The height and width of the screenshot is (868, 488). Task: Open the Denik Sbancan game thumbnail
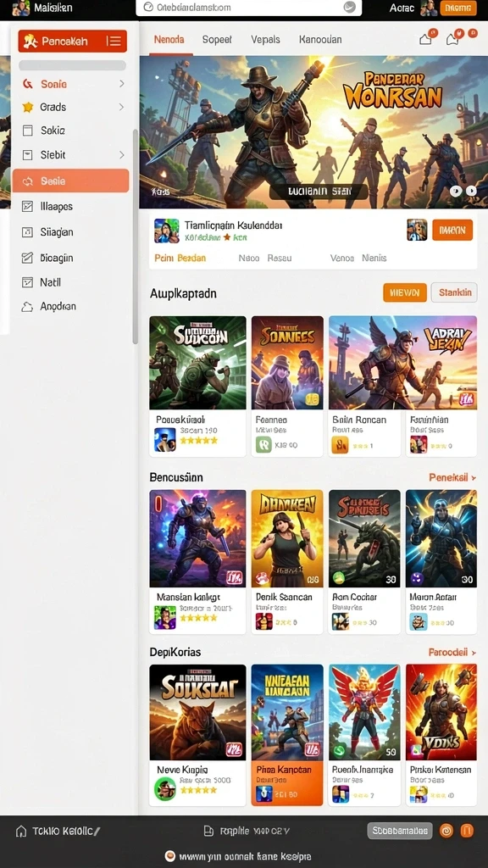pyautogui.click(x=287, y=538)
